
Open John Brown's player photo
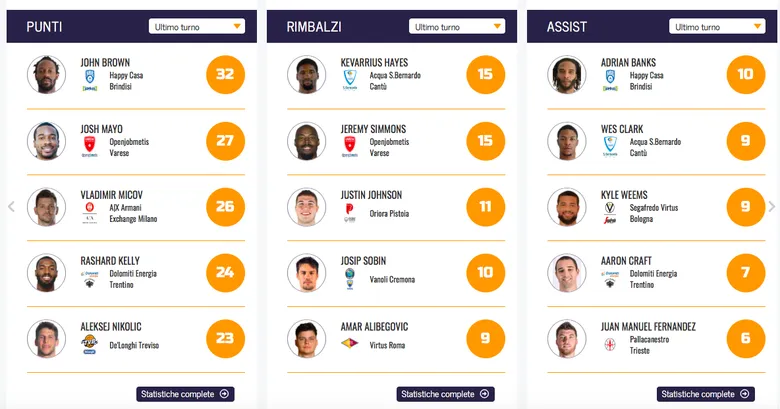point(46,75)
